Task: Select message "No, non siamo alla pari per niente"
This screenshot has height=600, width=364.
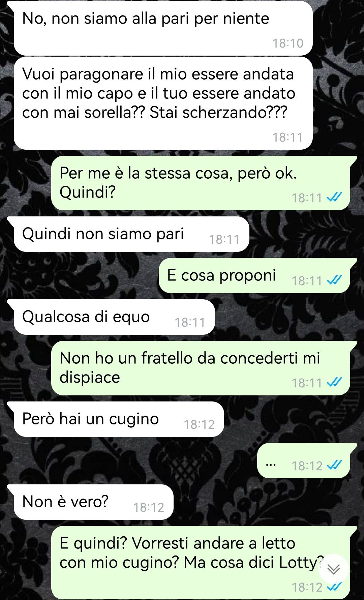Action: tap(163, 28)
